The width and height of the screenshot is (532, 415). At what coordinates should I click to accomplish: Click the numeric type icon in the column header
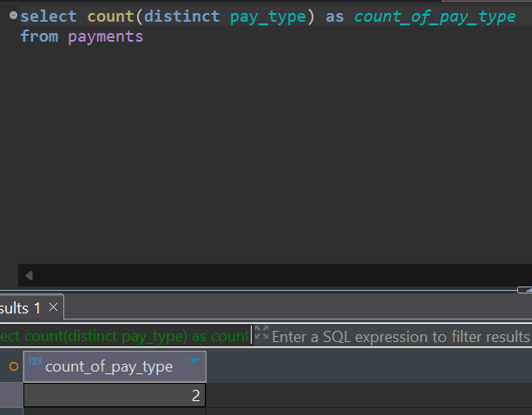(35, 361)
